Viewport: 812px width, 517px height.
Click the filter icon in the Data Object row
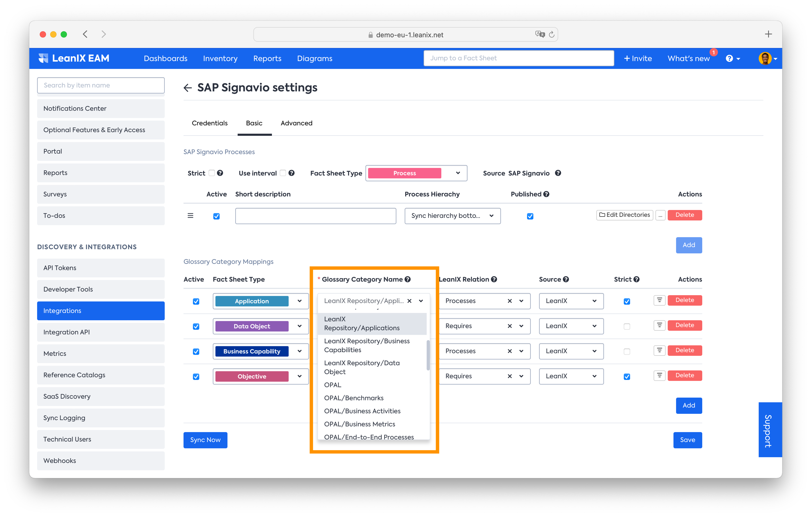(x=659, y=325)
